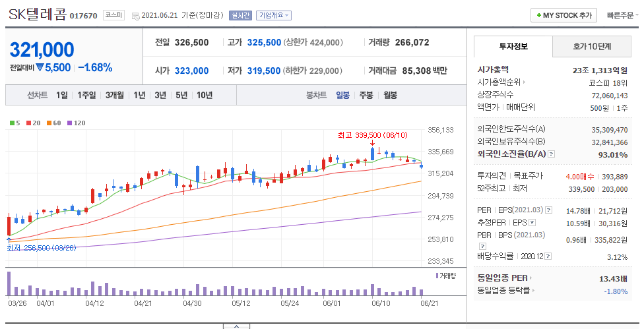Click the 시가총액 value 23조 1,313억원
Viewport: 644px width, 329px height.
tap(600, 70)
